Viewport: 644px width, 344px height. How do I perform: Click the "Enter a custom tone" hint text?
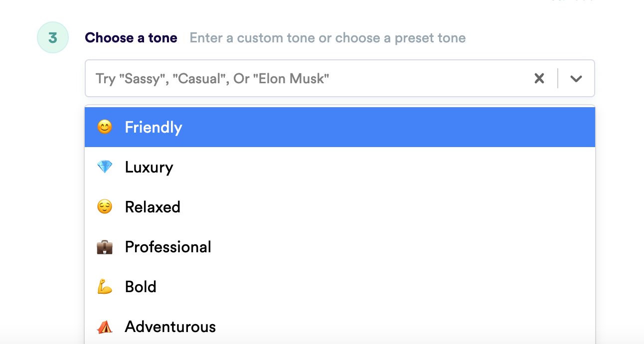[x=327, y=38]
